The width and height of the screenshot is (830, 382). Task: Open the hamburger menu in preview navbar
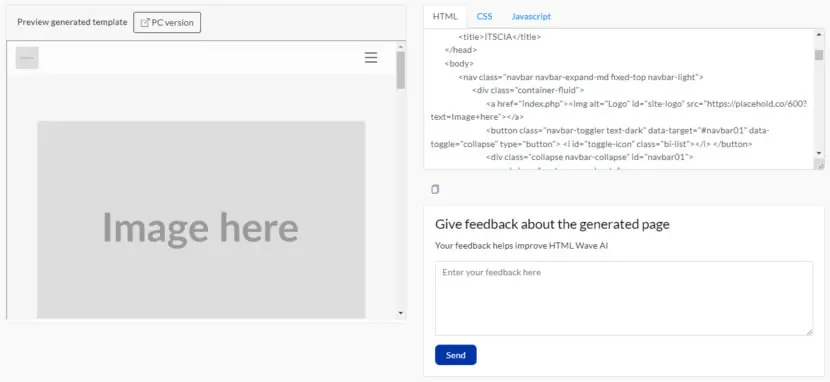371,58
